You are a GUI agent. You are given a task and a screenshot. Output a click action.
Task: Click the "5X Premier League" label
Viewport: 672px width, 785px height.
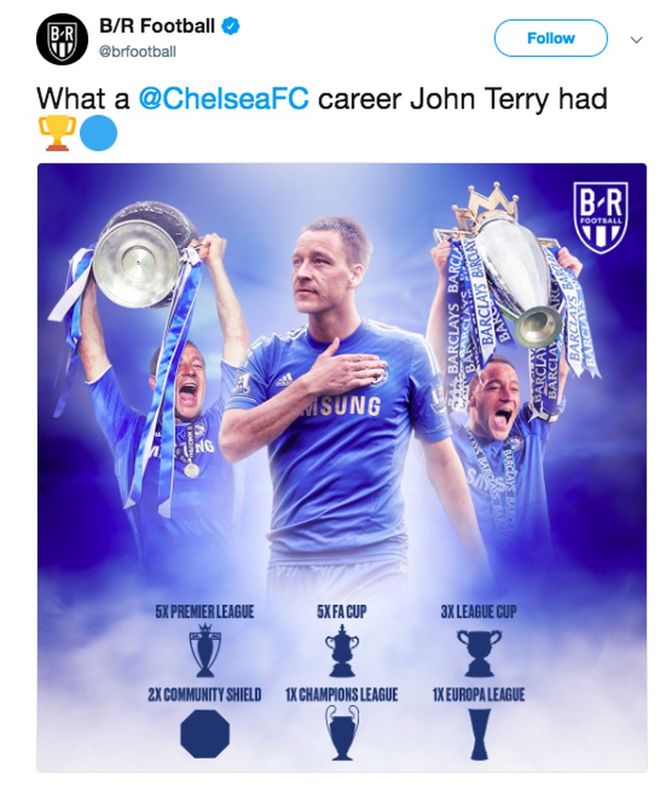pos(204,613)
